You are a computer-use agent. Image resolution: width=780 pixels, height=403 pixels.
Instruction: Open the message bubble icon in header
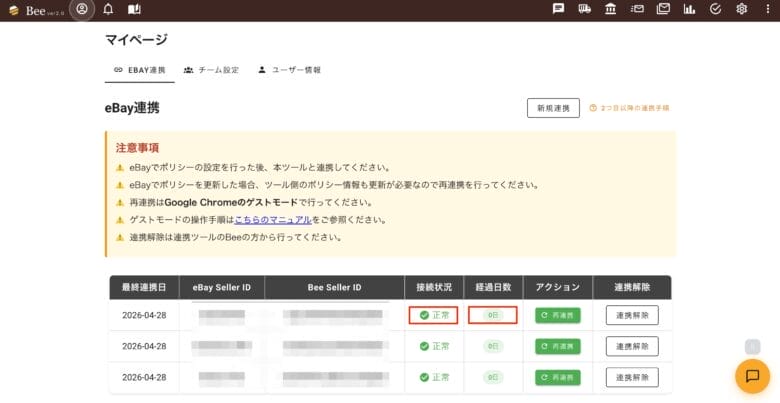click(x=558, y=9)
